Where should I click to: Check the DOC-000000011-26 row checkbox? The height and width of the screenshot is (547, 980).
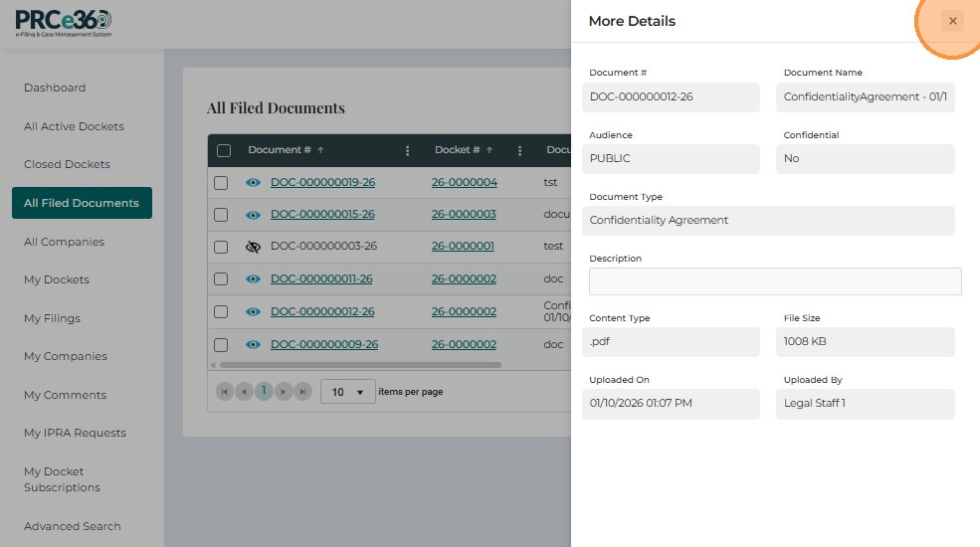pos(221,278)
